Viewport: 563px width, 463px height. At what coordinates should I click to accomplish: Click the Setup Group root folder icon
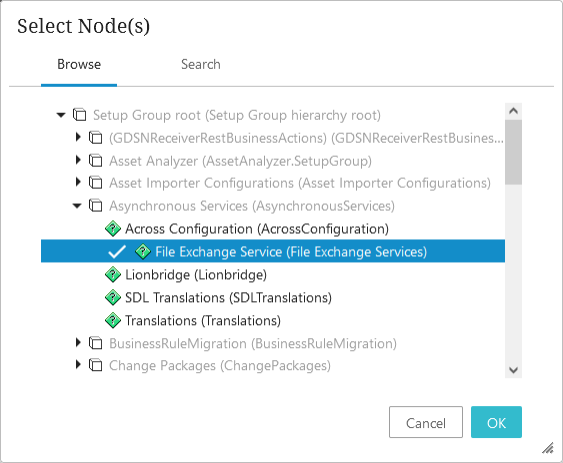[79, 115]
